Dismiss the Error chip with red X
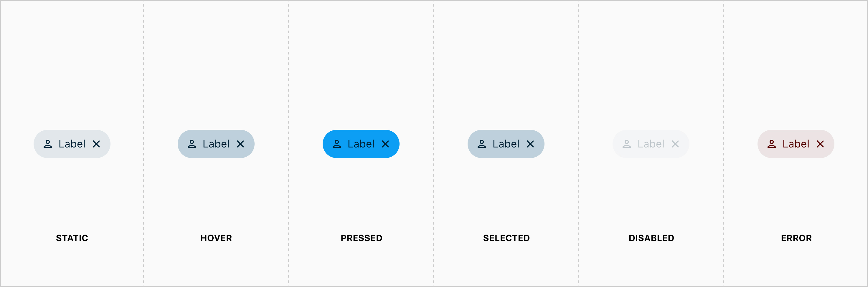 tap(820, 144)
